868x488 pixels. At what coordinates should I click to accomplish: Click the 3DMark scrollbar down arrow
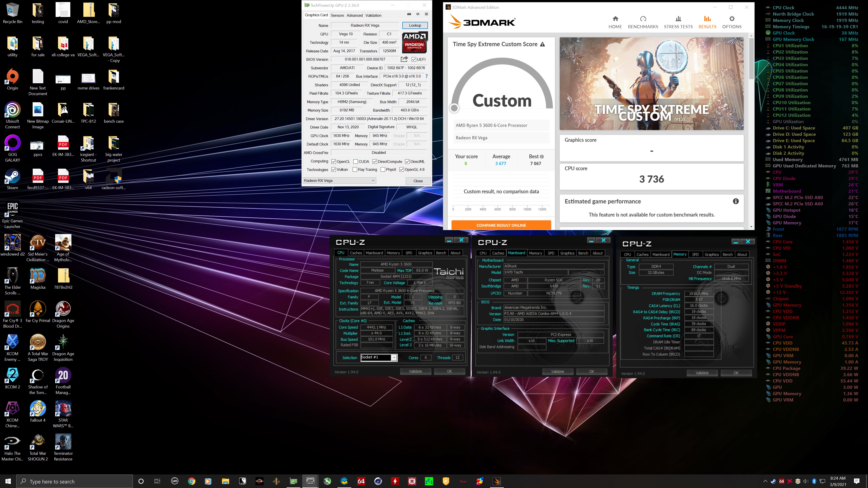[x=751, y=227]
